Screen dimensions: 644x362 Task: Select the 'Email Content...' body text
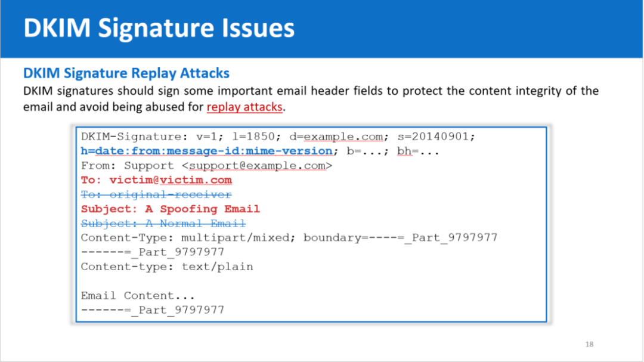point(138,296)
